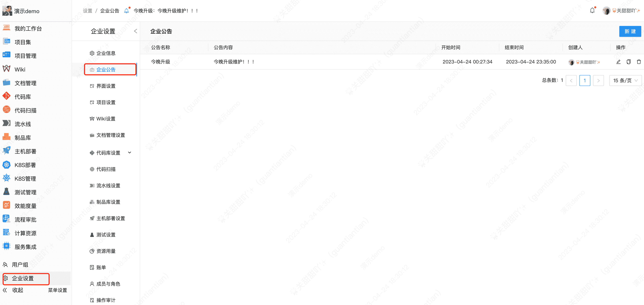Select 企业信息 in the settings menu
644x305 pixels.
tap(106, 53)
